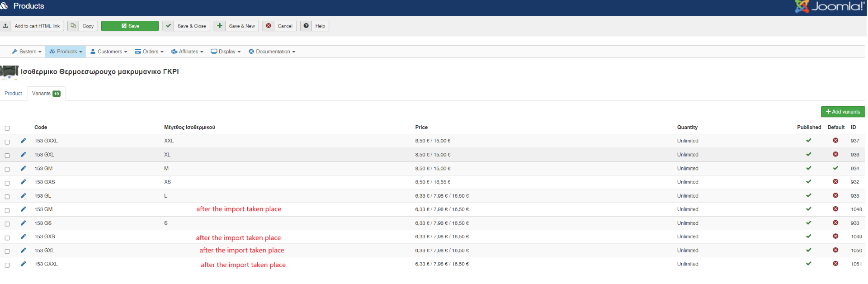Check the box for 153 GXXL ID 937
Screen dimensions: 868x284
[x=7, y=142]
